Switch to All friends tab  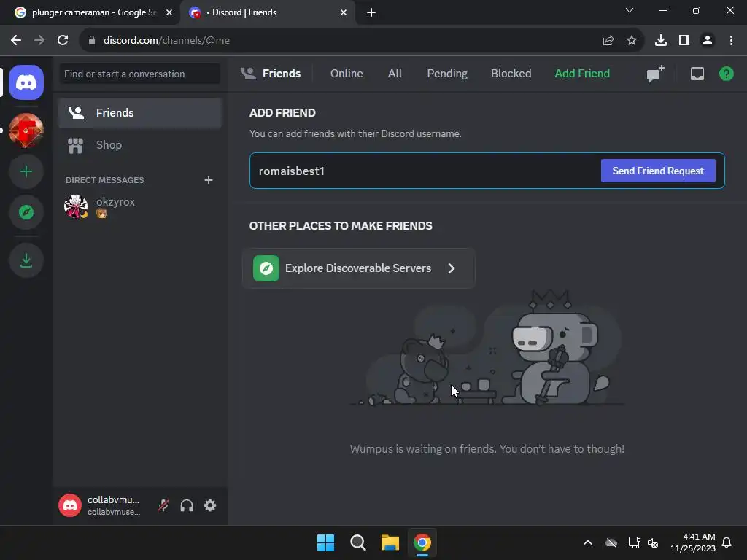(x=395, y=74)
